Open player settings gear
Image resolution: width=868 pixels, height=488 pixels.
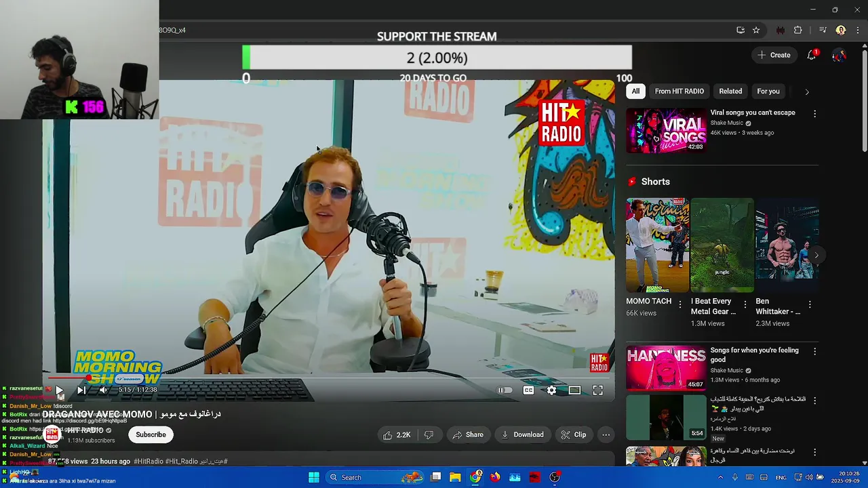tap(551, 390)
